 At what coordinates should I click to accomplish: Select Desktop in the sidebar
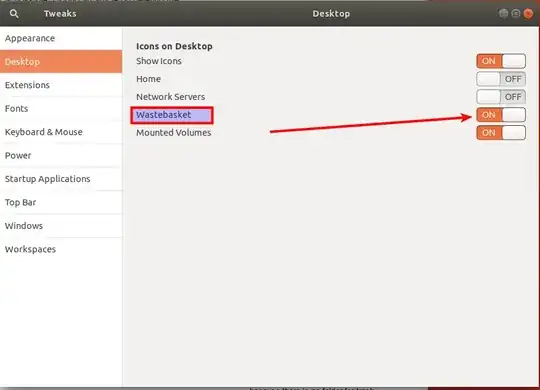[61, 62]
